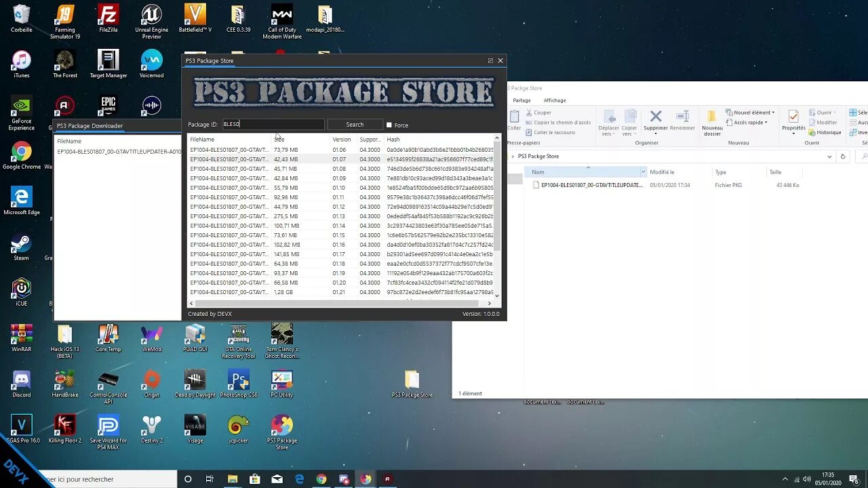Click Coller le raccourci in ribbon

coord(550,132)
